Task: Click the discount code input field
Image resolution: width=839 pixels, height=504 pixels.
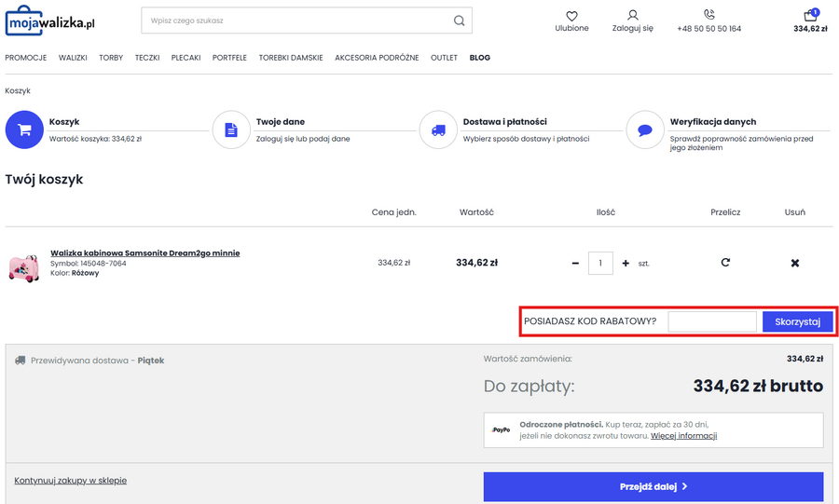Action: [712, 321]
